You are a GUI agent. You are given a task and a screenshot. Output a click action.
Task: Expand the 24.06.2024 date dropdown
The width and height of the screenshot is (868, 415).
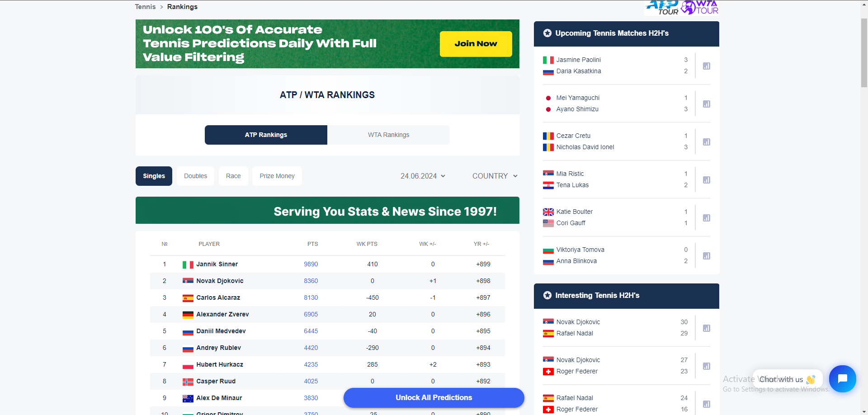[x=423, y=176]
